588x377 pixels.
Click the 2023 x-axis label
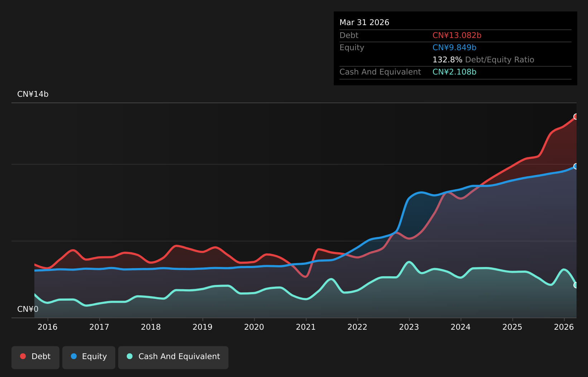point(409,327)
